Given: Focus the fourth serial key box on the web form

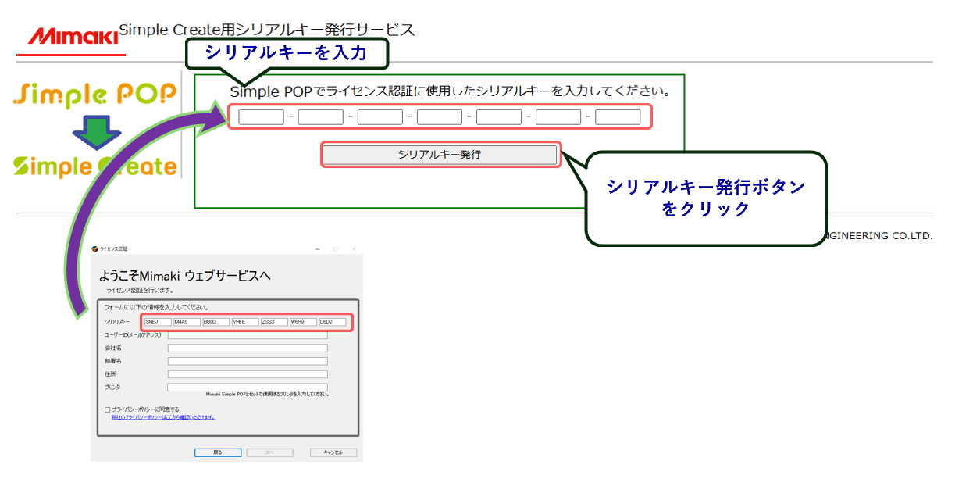Looking at the screenshot, I should pos(440,117).
